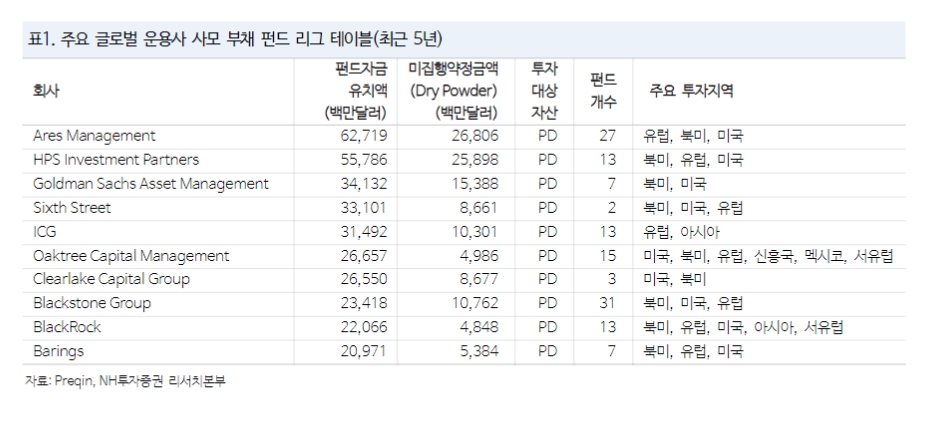Select the '미집행약정금액 (Dry Powder)' header

(453, 91)
